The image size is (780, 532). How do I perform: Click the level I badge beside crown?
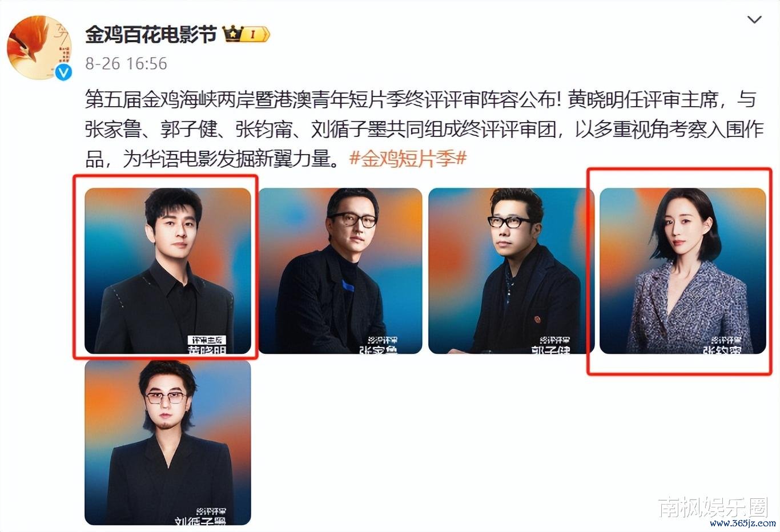coord(255,35)
